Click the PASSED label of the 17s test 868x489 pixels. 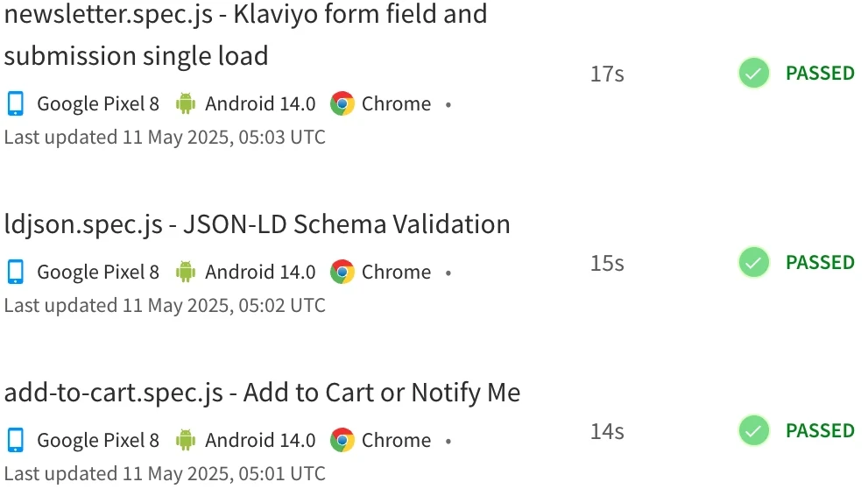point(821,73)
